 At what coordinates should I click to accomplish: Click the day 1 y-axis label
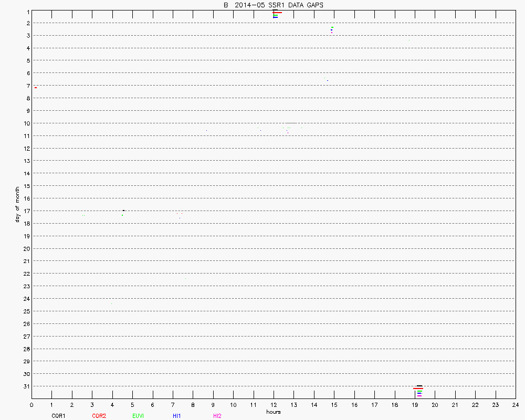click(x=27, y=10)
